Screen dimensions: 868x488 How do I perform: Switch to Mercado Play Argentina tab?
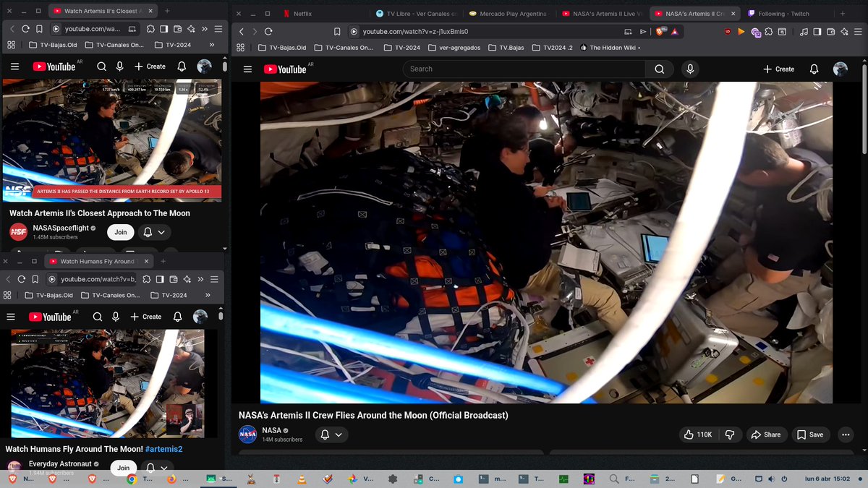[x=509, y=14]
